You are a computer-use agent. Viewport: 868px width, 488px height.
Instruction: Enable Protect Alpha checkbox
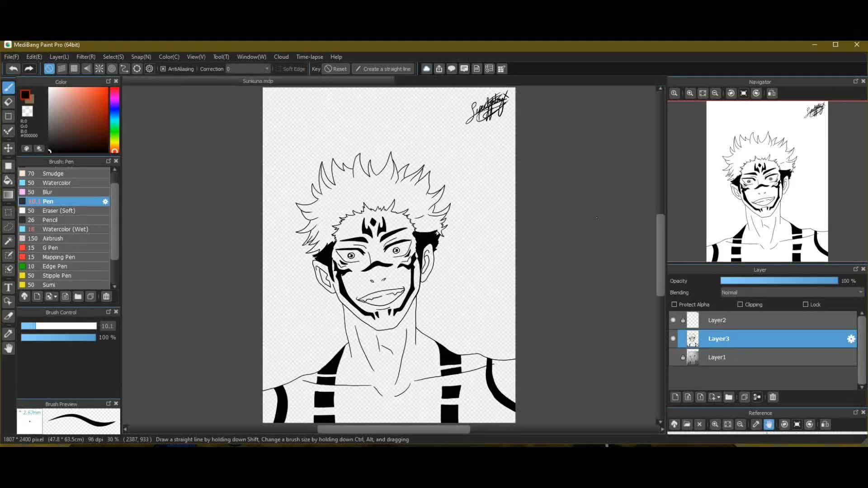coord(674,305)
